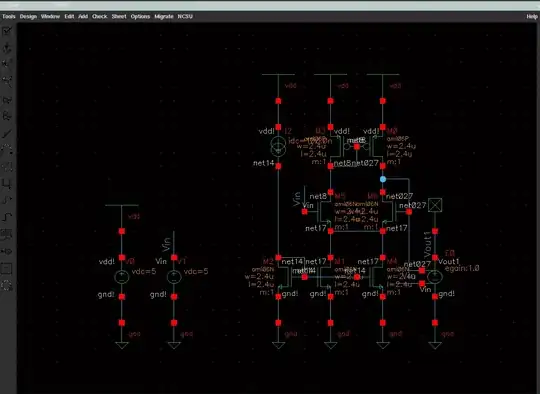Click the Save icon in left toolbar
540x394 pixels.
tap(7, 49)
